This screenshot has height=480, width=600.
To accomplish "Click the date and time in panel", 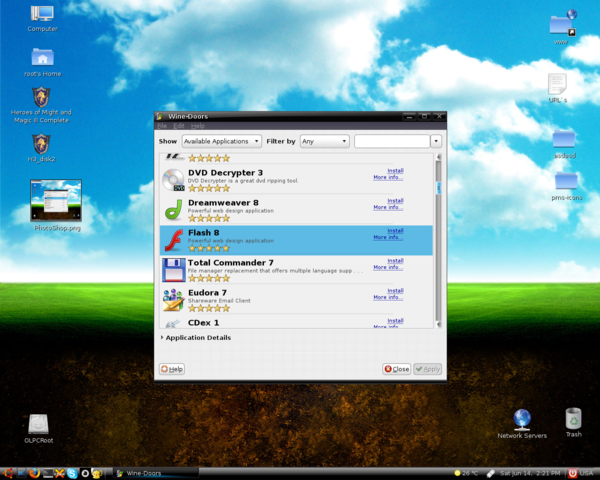I will point(530,473).
